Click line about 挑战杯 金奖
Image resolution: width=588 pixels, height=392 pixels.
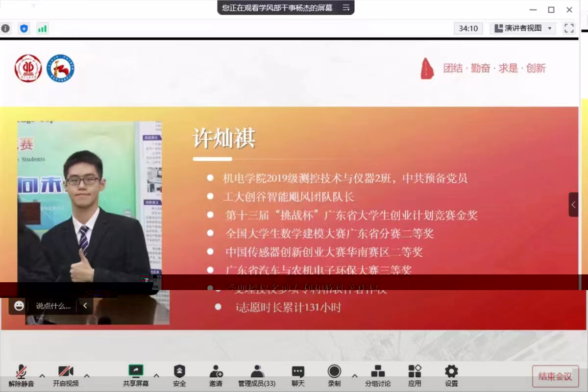coord(351,215)
